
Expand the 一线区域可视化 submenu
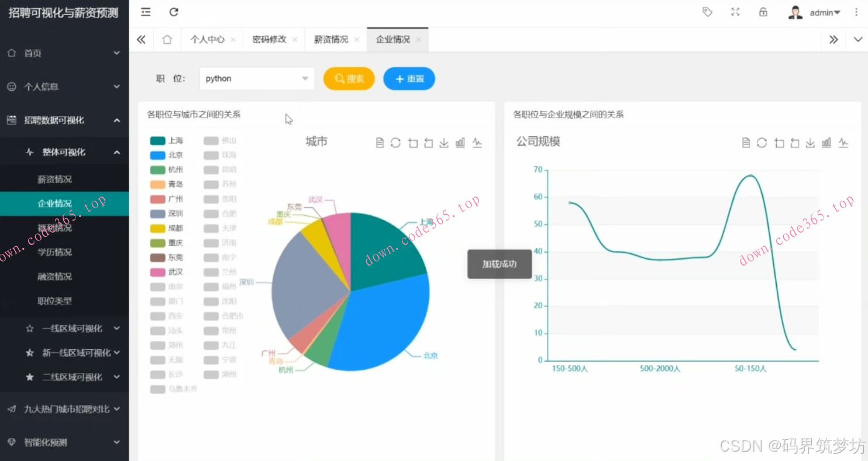(64, 329)
